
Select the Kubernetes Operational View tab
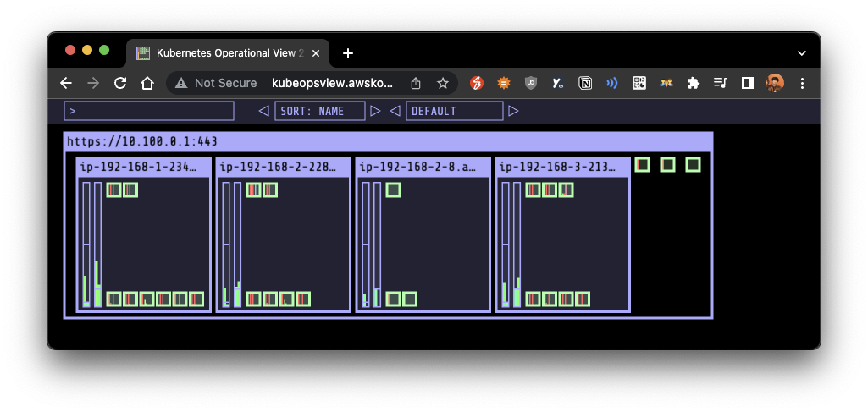tap(229, 53)
